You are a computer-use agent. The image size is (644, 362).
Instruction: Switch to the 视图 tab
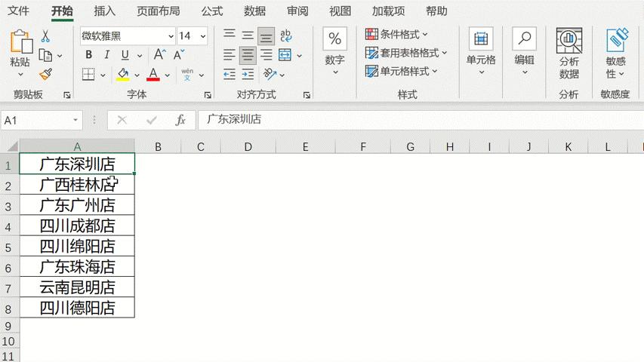pos(340,11)
